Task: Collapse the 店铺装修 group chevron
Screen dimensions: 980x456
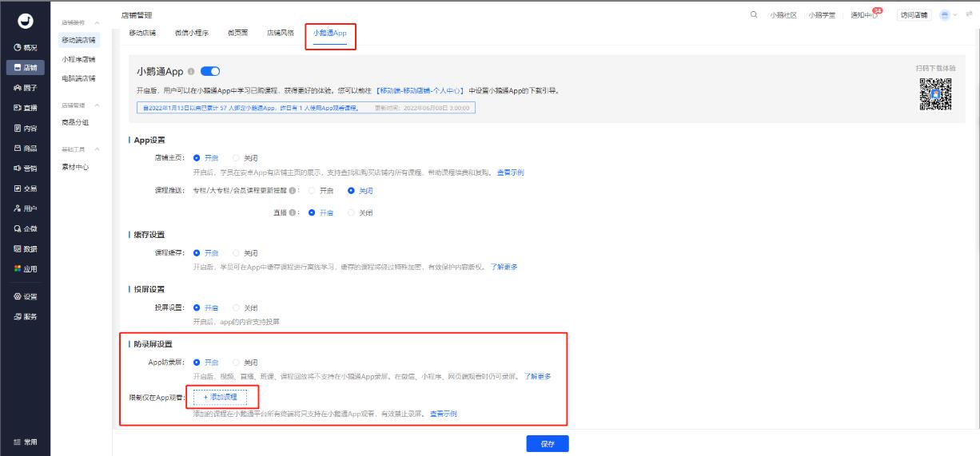Action: coord(97,22)
